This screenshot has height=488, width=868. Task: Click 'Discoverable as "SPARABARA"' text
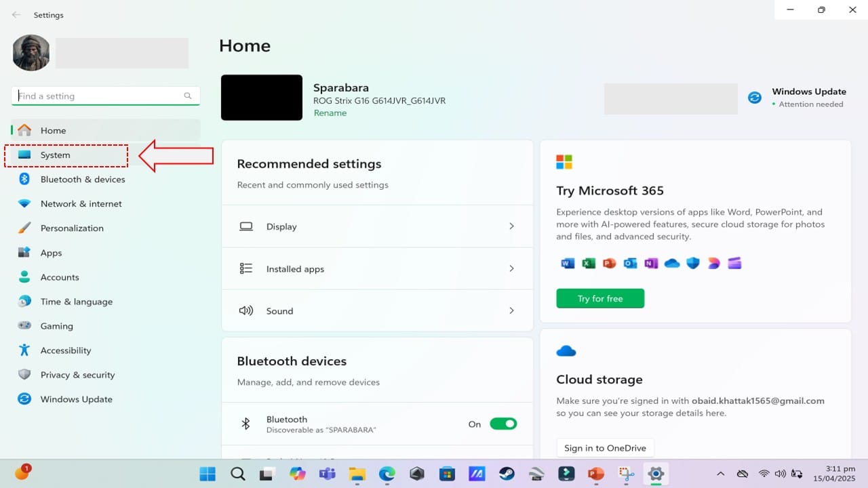point(321,430)
